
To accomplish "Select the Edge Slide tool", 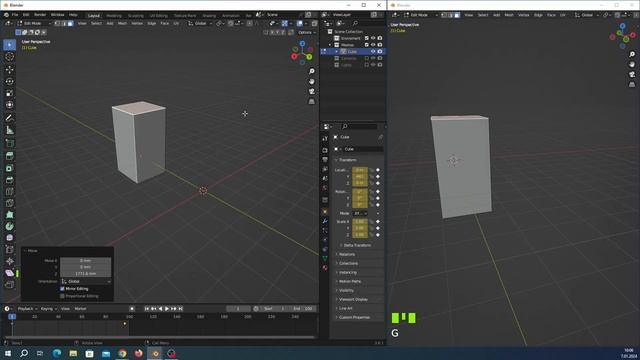I will (x=9, y=249).
